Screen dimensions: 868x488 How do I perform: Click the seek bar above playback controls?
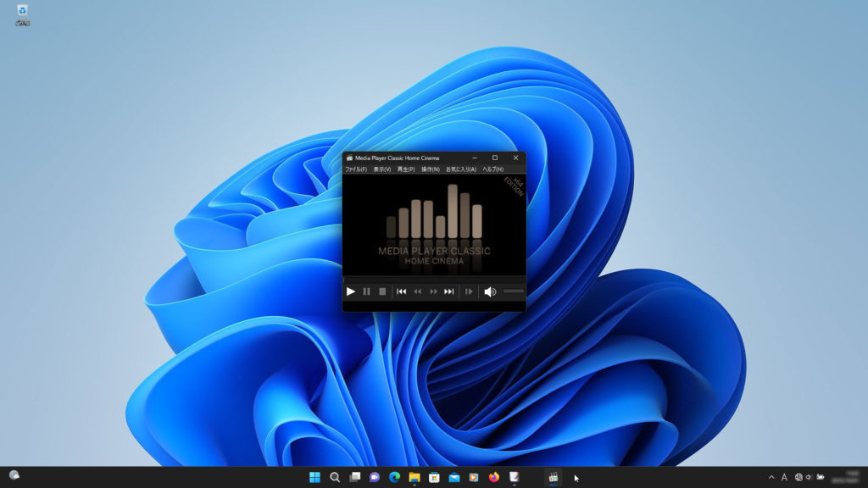click(x=433, y=279)
